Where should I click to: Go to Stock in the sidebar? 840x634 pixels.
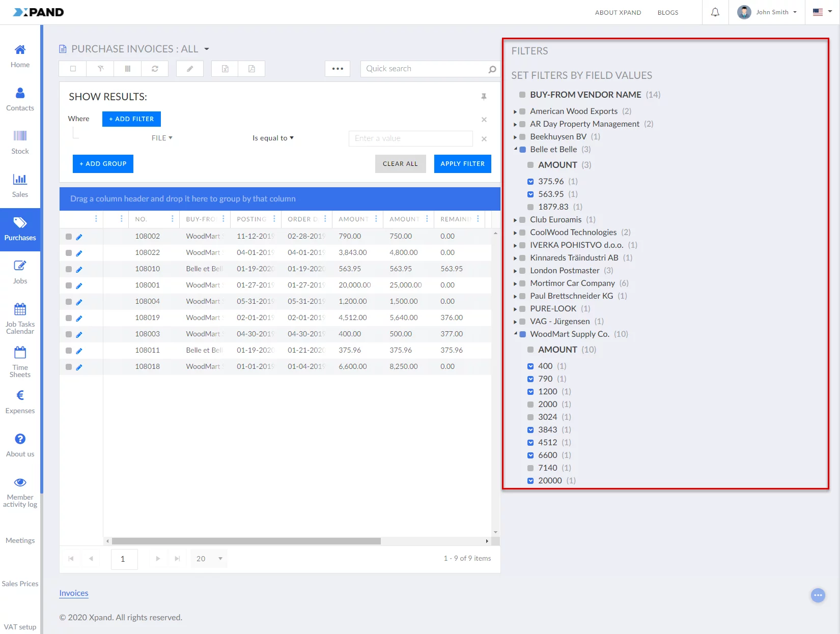pyautogui.click(x=20, y=142)
